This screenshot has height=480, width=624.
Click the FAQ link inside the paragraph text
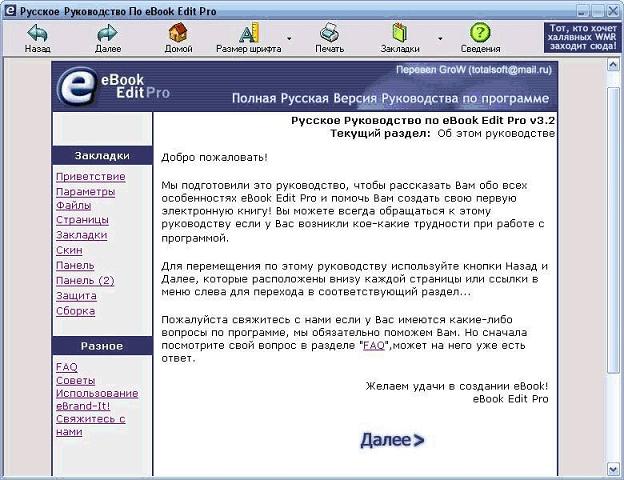click(x=374, y=345)
